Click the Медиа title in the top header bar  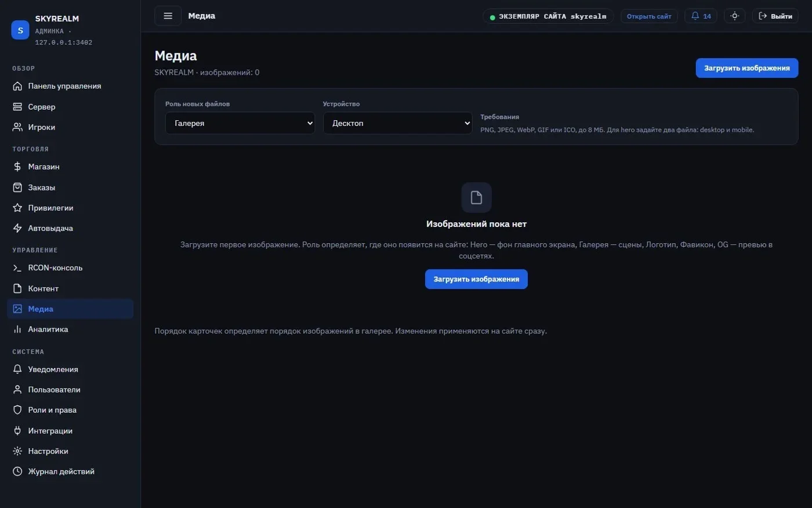coord(202,16)
